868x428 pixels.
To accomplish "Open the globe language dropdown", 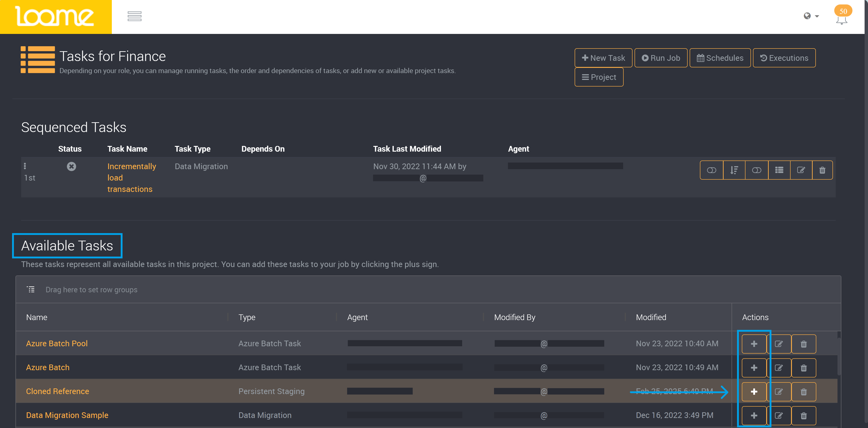I will click(811, 16).
